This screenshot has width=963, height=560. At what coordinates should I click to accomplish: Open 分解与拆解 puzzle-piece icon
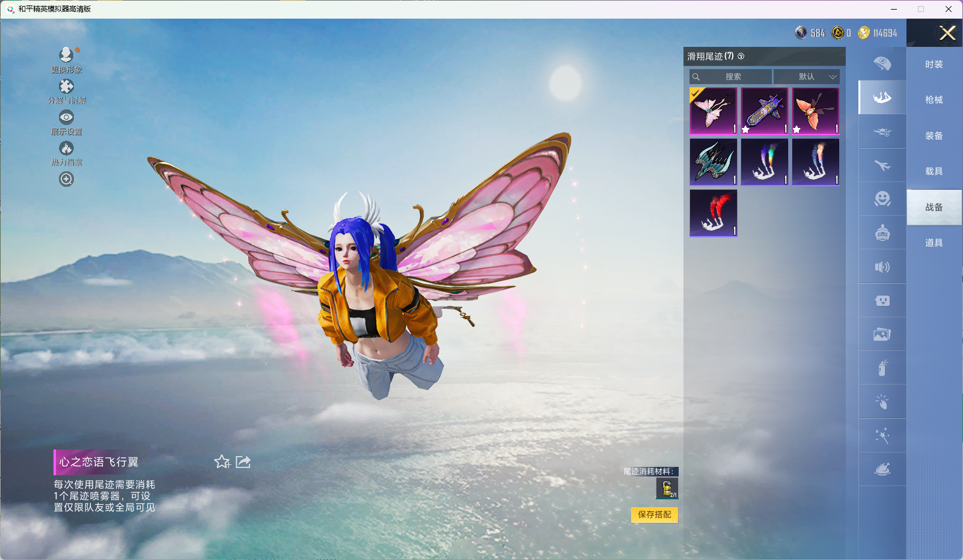point(66,87)
